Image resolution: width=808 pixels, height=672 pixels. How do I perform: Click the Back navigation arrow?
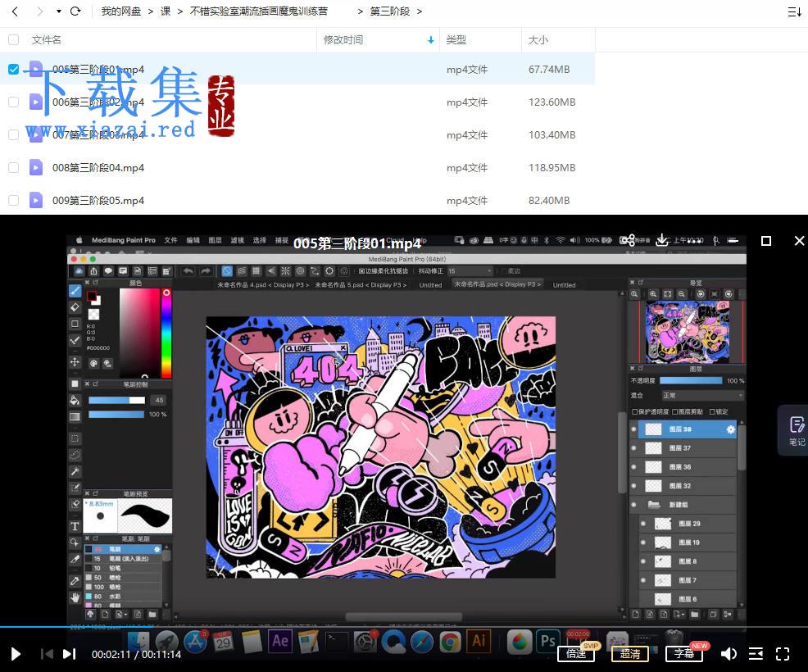coord(15,11)
